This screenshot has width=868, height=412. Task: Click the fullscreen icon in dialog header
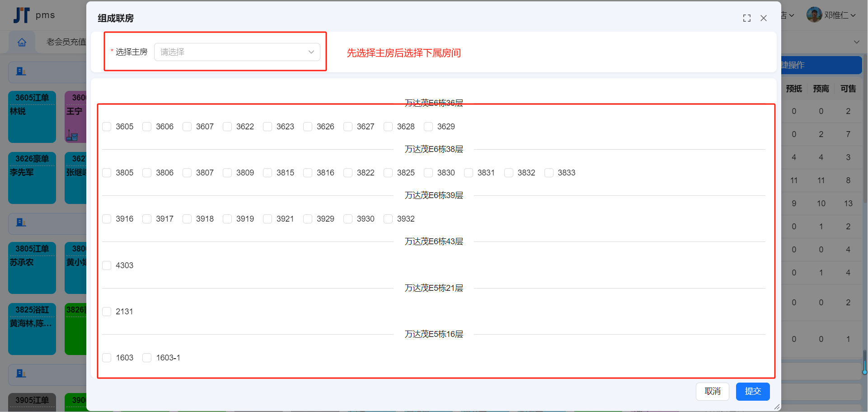746,18
